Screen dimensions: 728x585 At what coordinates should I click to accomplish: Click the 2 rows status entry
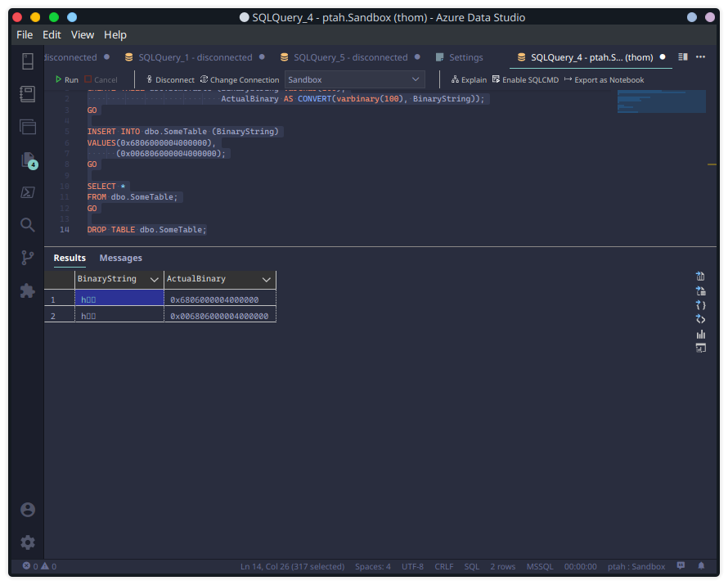tap(503, 566)
